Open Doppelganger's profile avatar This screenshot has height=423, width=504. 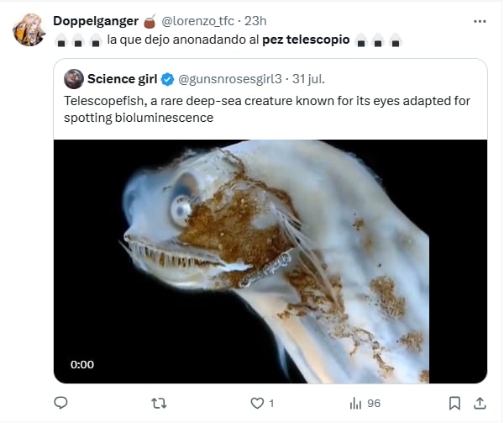tap(29, 31)
